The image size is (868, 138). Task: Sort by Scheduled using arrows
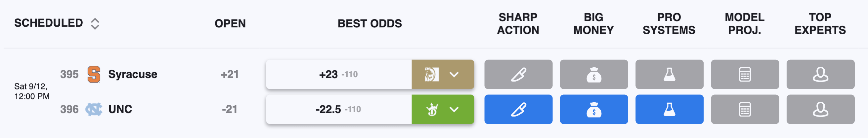[x=95, y=23]
